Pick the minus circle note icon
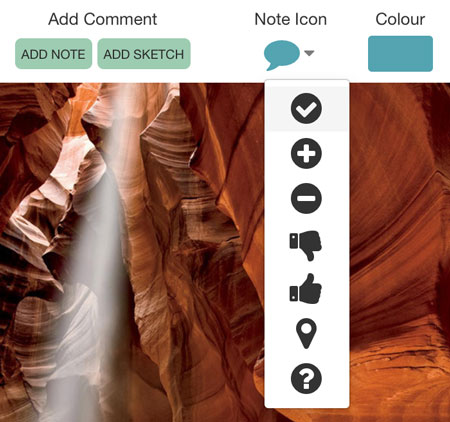Viewport: 450px width, 422px height. tap(306, 198)
